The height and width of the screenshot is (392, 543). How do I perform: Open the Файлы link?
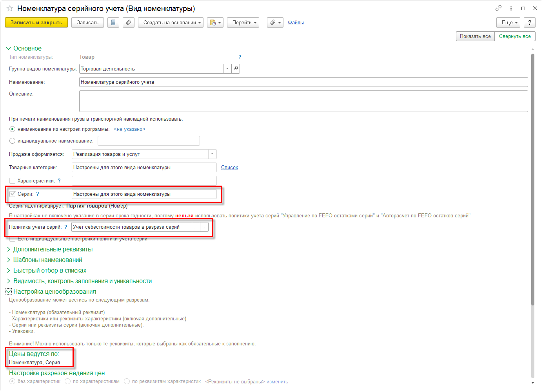tap(296, 23)
